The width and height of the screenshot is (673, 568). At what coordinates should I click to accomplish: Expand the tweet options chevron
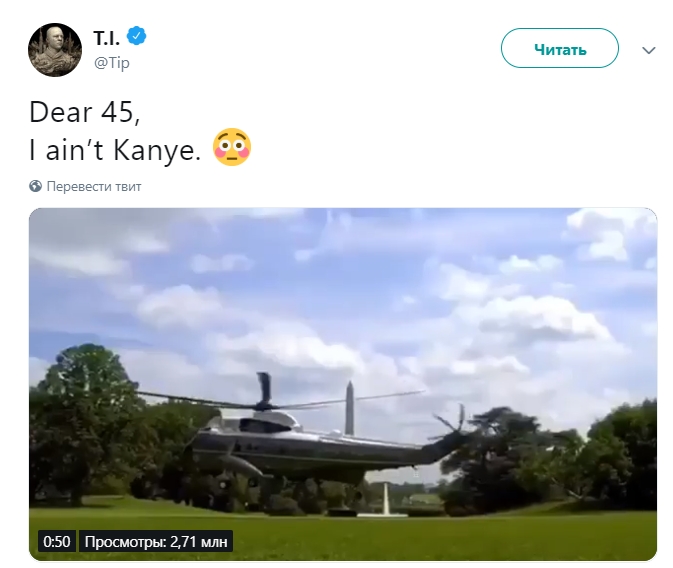(x=648, y=49)
